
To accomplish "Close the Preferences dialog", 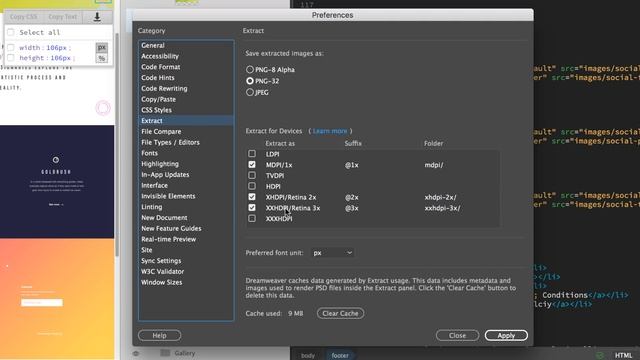I will coord(458,336).
